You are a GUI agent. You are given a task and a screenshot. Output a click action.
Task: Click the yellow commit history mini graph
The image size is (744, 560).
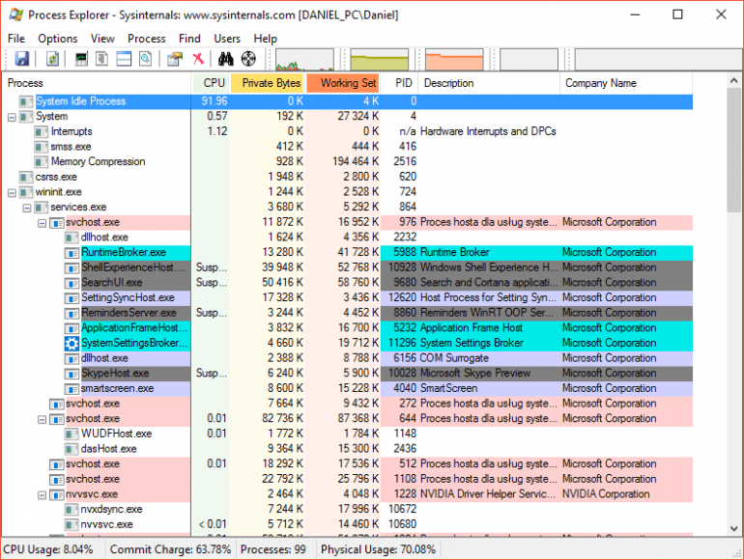tap(379, 60)
